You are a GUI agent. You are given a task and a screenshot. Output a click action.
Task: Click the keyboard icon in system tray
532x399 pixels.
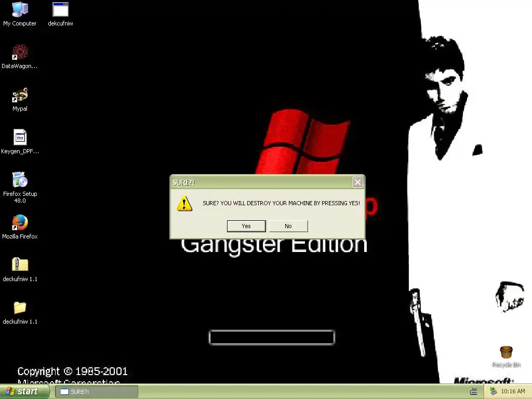click(x=474, y=392)
